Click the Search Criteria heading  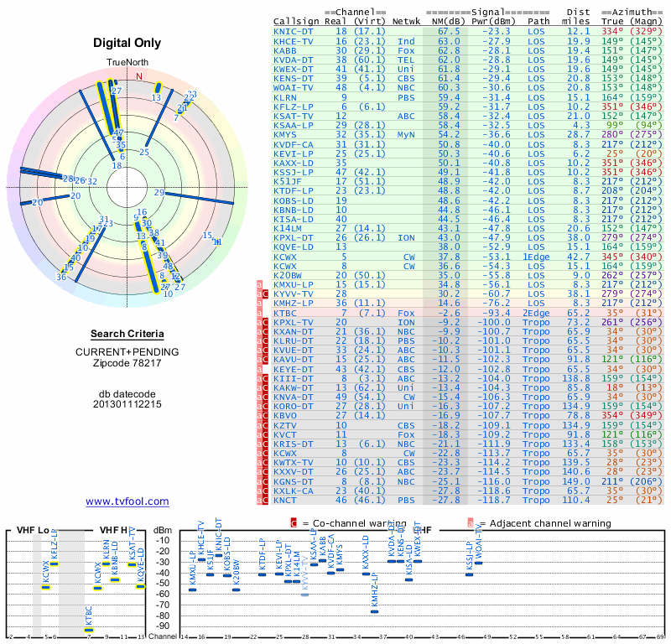point(127,334)
